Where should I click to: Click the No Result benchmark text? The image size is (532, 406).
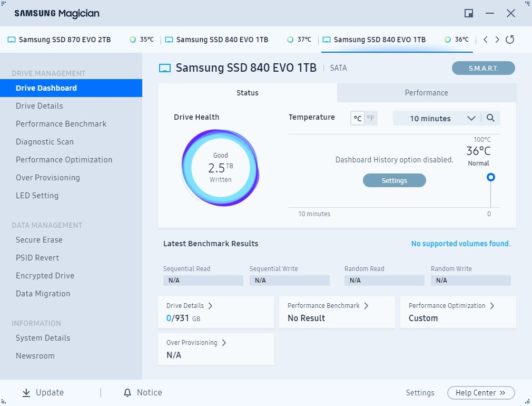coord(307,318)
